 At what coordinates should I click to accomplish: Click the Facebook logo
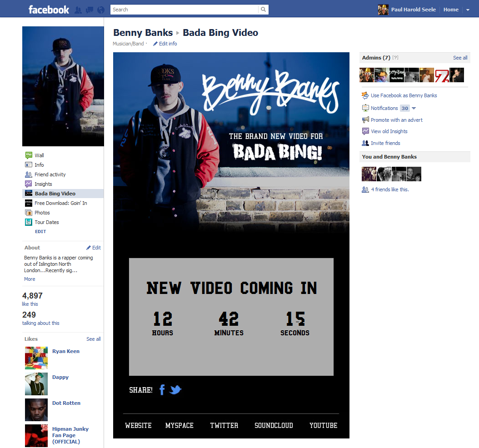point(49,10)
